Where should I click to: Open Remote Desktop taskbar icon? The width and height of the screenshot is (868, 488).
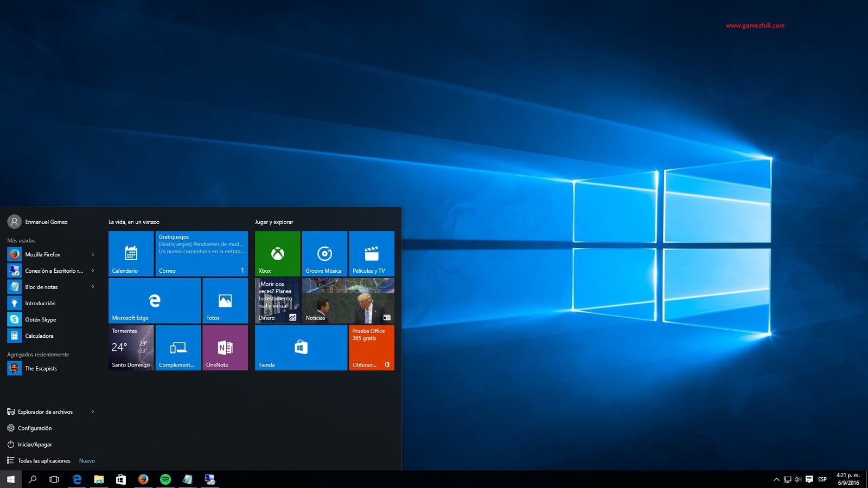[209, 479]
